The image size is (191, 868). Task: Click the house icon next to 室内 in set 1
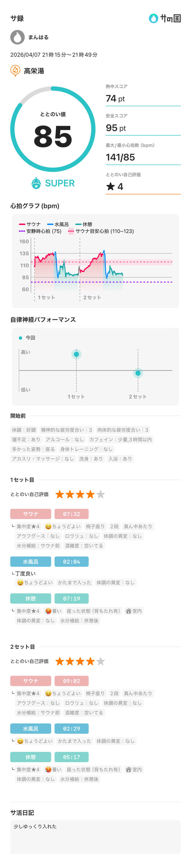[x=128, y=611]
